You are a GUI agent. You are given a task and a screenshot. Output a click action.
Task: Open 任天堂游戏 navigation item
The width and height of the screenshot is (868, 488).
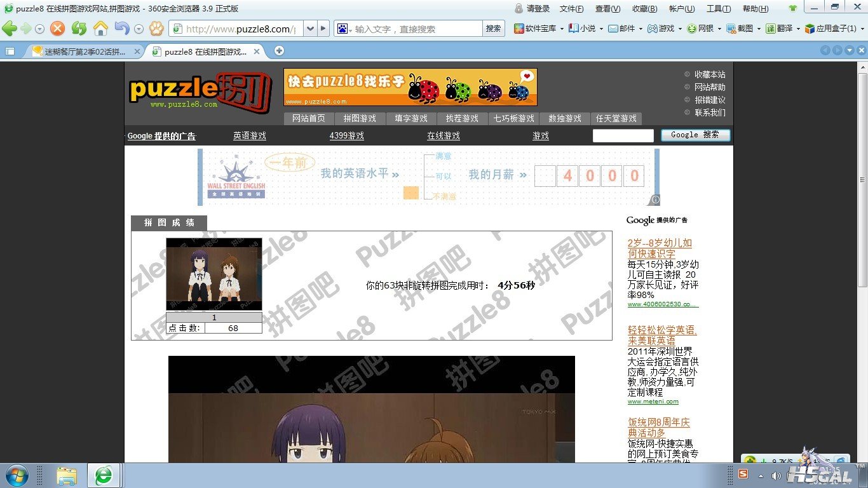pos(616,119)
